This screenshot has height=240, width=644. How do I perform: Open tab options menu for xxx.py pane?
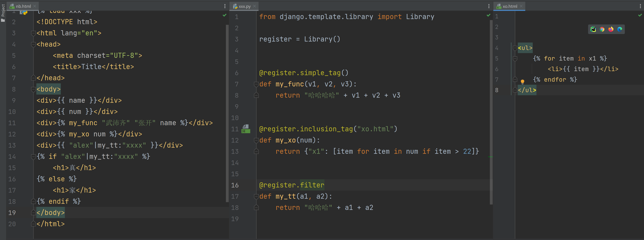(489, 6)
